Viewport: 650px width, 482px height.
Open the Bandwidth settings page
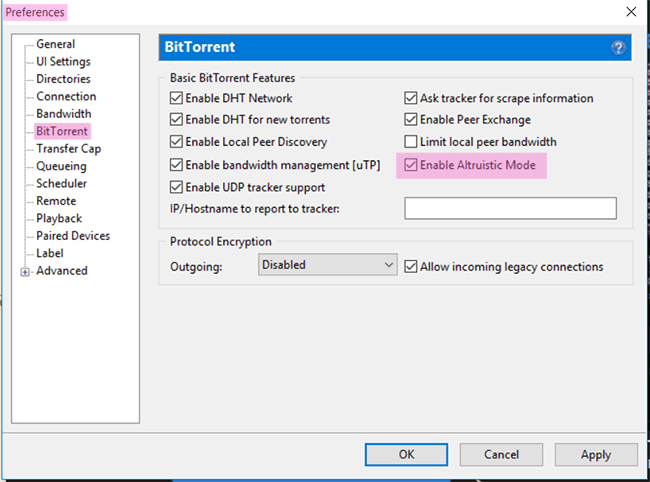tap(63, 114)
